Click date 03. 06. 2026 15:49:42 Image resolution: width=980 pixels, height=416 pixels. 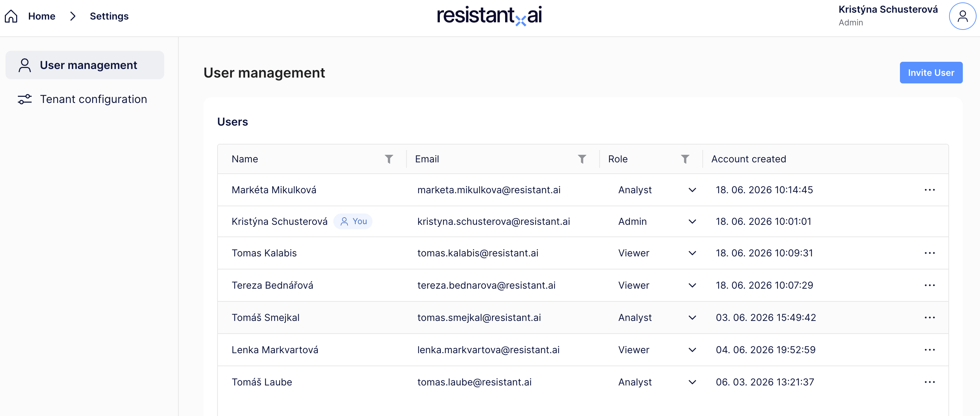[x=766, y=317]
